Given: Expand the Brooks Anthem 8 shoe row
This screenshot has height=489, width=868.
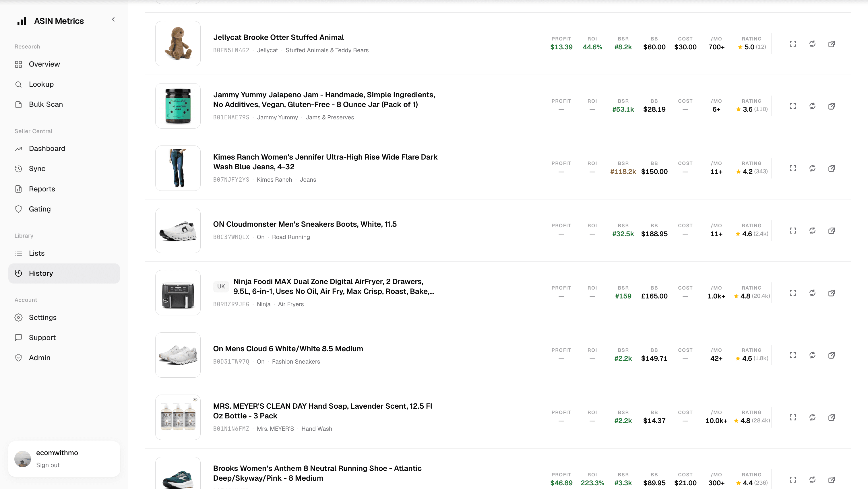Looking at the screenshot, I should pos(793,480).
